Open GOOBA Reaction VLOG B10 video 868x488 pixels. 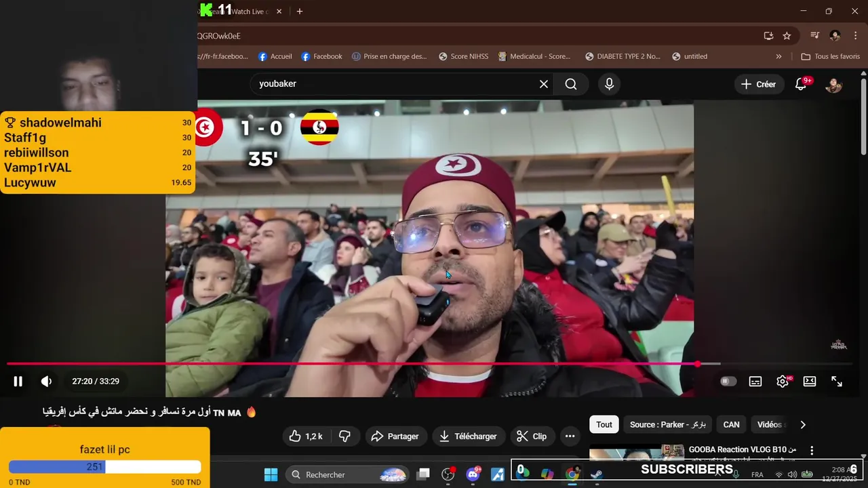(x=743, y=449)
